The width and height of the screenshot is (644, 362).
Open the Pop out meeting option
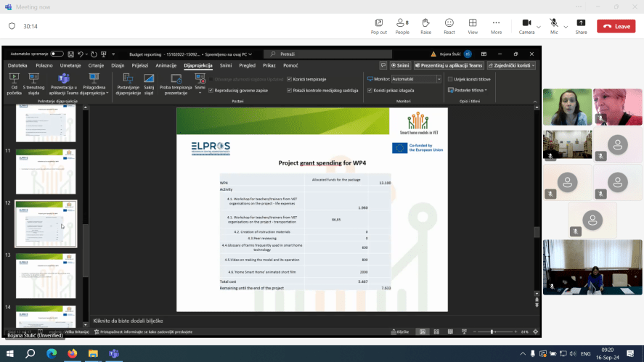coord(379,26)
